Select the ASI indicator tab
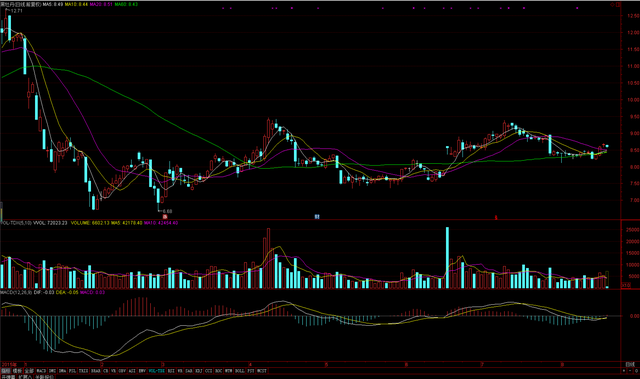Viewport: 640px width, 379px height. (x=132, y=371)
